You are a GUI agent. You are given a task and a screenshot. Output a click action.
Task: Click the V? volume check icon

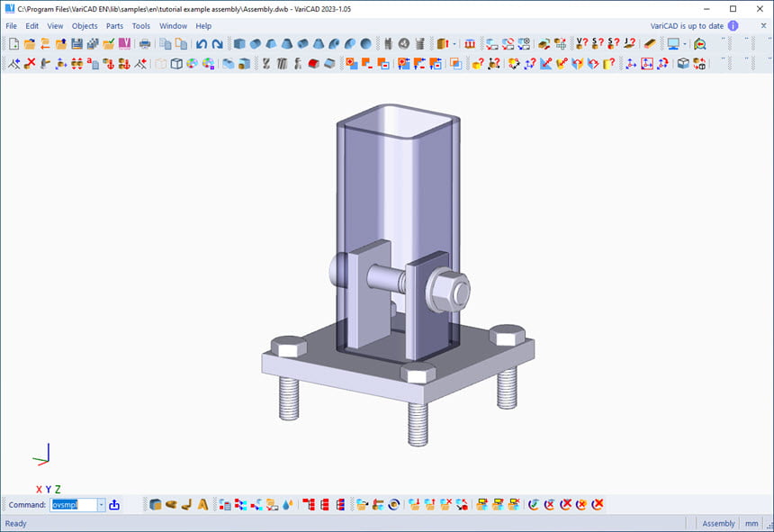(x=582, y=44)
